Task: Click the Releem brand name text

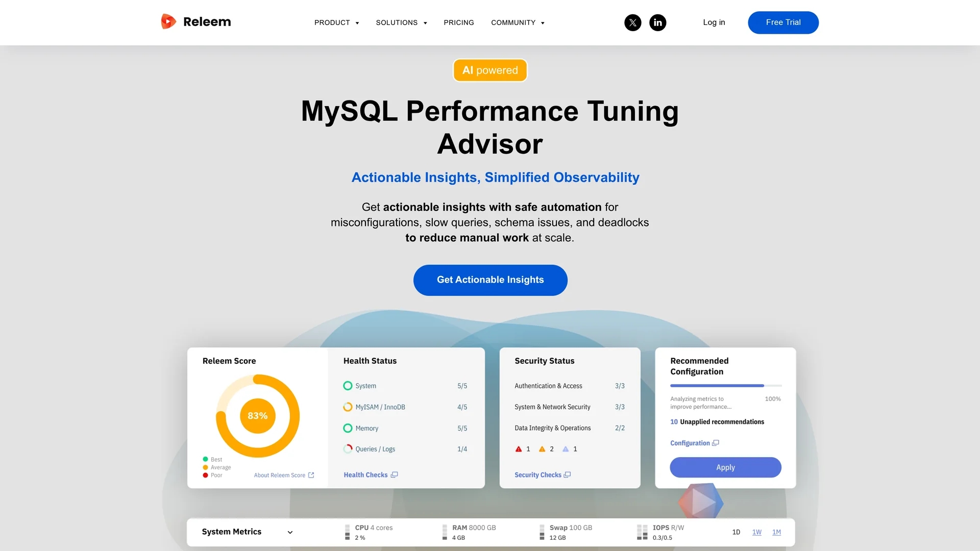Action: pyautogui.click(x=207, y=21)
